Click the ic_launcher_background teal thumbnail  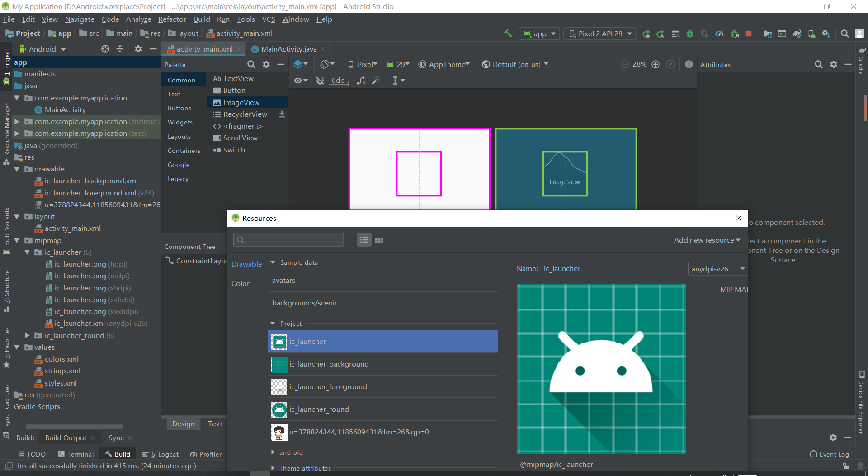279,364
